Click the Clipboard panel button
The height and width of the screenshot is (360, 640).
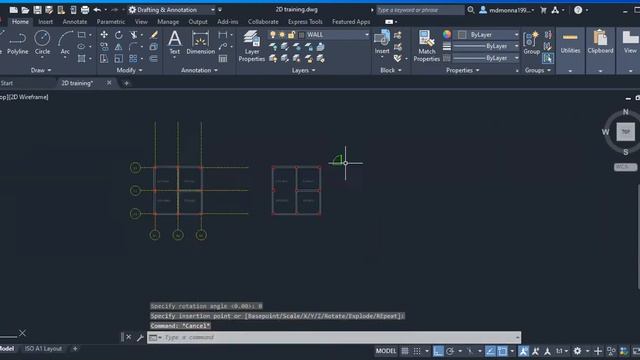(600, 43)
